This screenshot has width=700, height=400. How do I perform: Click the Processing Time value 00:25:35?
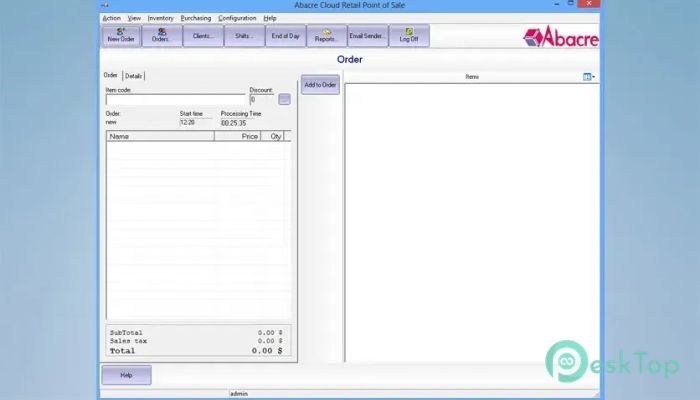[x=233, y=123]
